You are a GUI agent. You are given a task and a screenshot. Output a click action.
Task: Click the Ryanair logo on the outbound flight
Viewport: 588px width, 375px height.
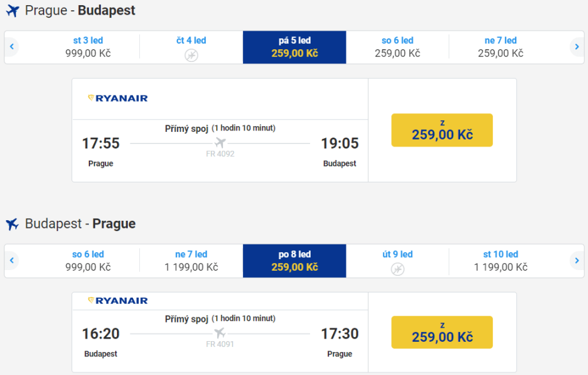pos(118,99)
